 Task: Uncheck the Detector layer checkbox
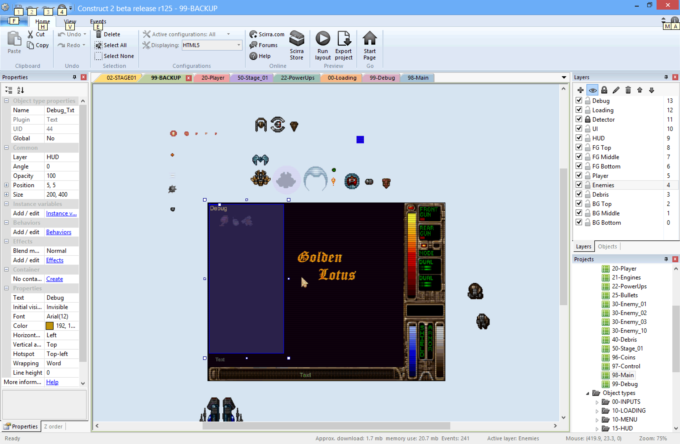(x=579, y=119)
